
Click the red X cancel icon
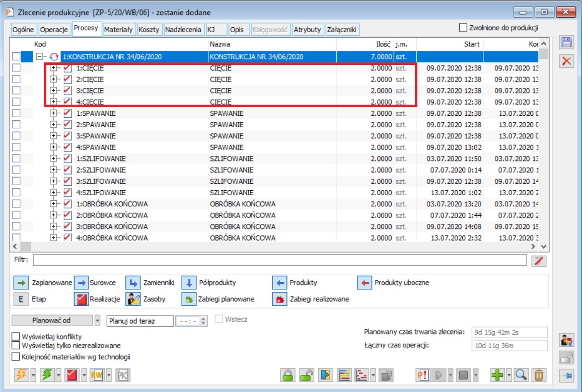click(x=567, y=61)
